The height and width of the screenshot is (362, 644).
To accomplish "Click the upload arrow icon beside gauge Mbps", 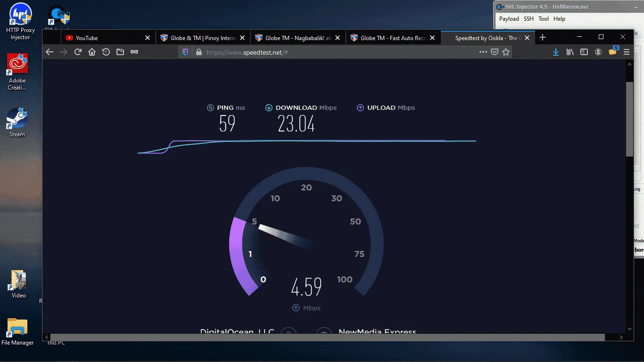I will point(296,308).
